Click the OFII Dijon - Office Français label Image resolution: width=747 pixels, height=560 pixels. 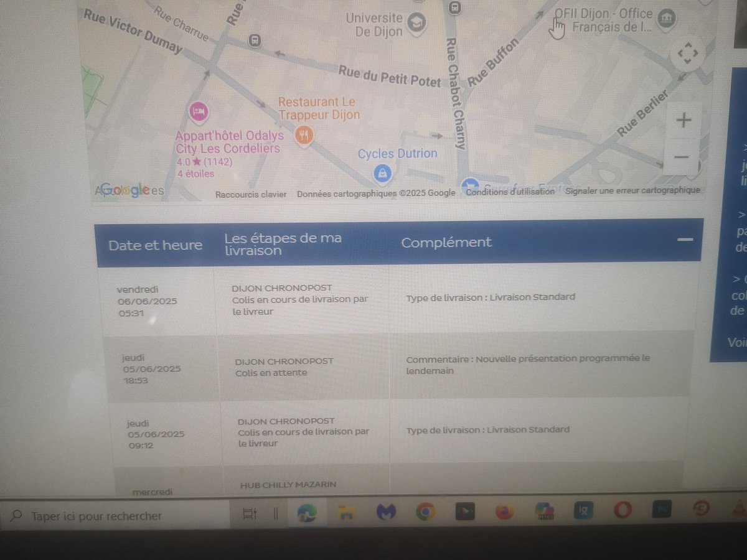(603, 20)
